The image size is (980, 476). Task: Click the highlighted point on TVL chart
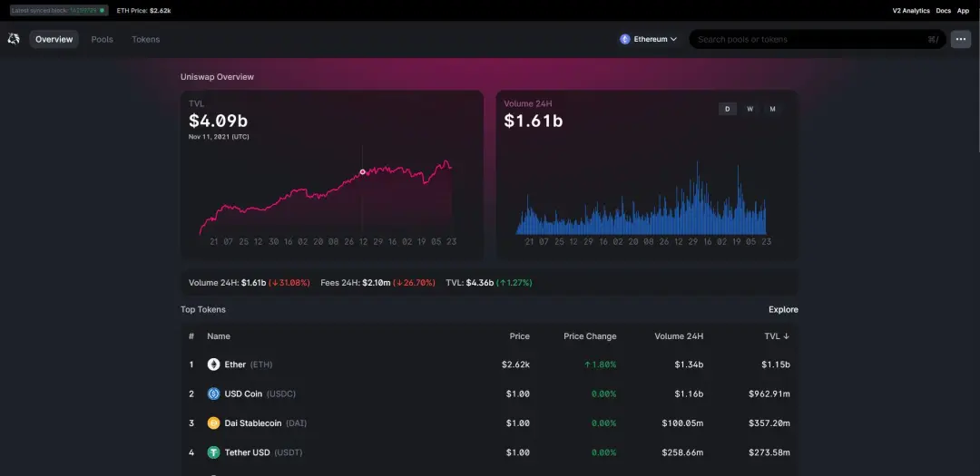pos(362,171)
